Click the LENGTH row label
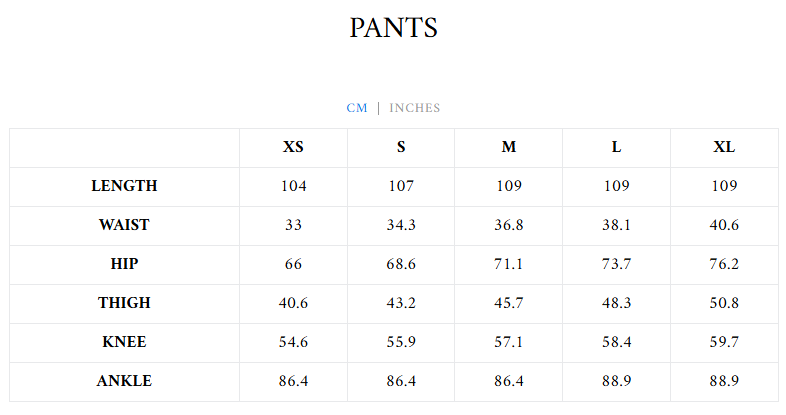The height and width of the screenshot is (415, 786). 124,186
